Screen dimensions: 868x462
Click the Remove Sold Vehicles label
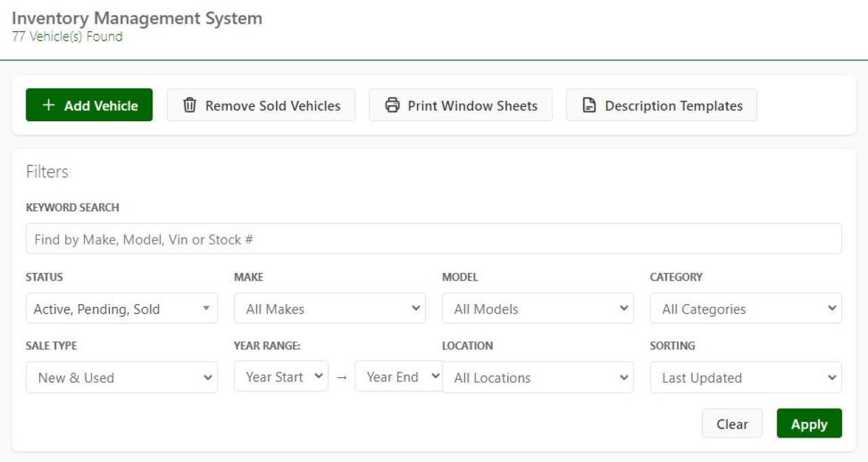point(273,106)
